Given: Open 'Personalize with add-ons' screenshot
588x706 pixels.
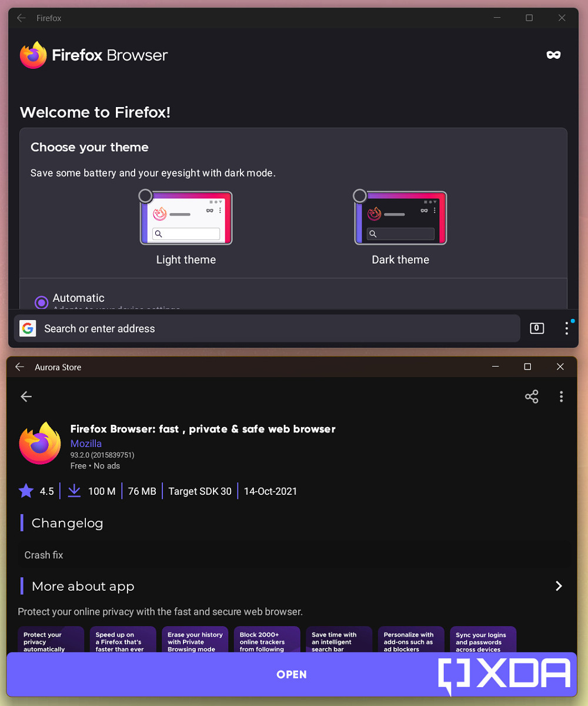Looking at the screenshot, I should tap(411, 640).
